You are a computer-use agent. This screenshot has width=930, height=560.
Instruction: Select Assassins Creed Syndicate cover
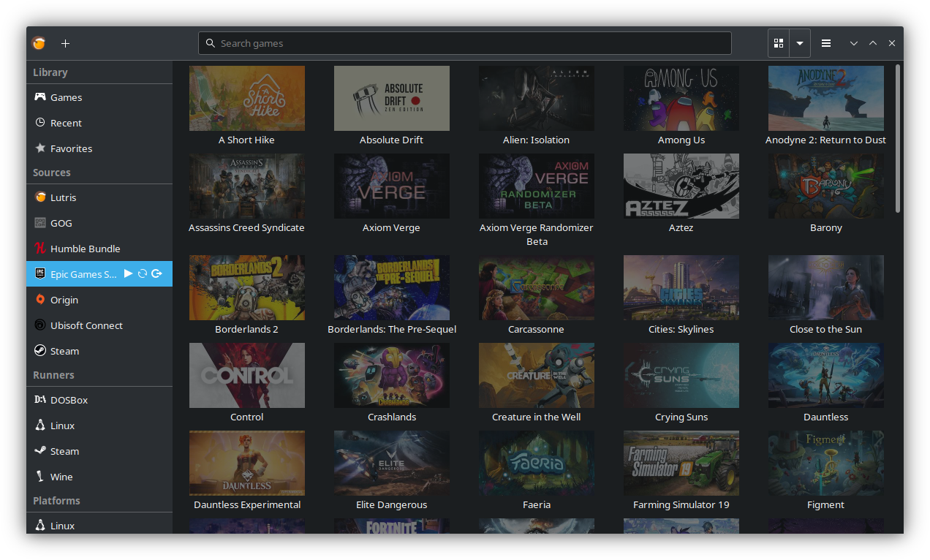pyautogui.click(x=247, y=186)
